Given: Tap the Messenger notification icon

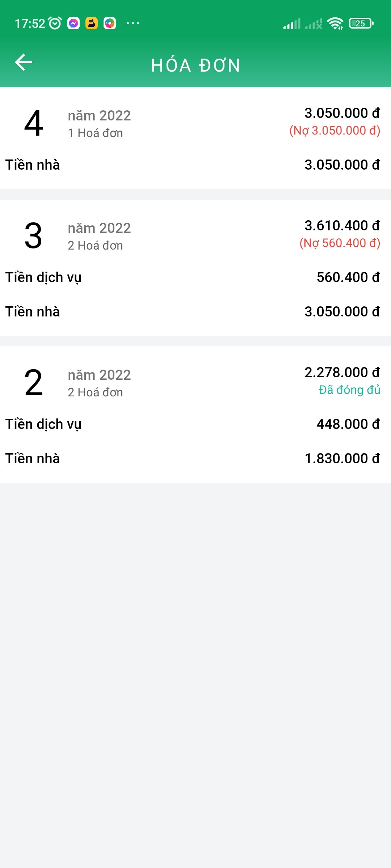Looking at the screenshot, I should (x=73, y=24).
